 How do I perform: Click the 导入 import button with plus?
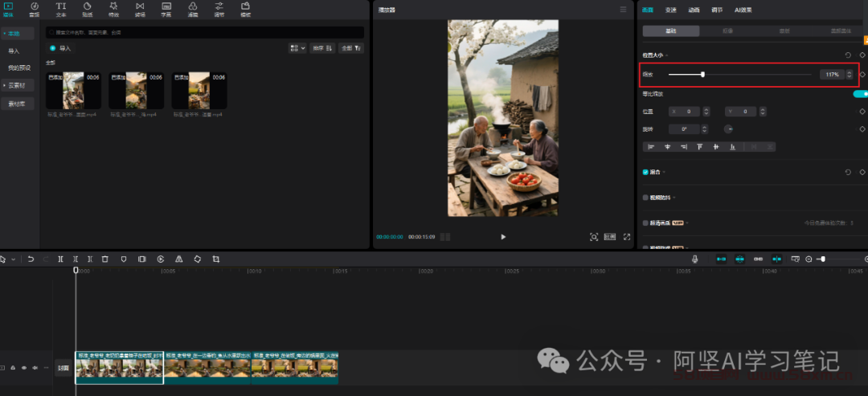(x=61, y=48)
